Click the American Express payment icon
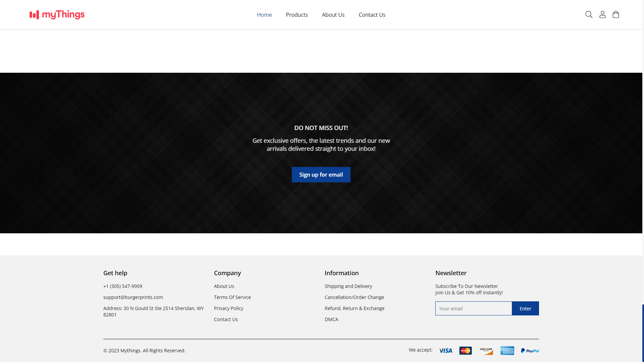 507,351
